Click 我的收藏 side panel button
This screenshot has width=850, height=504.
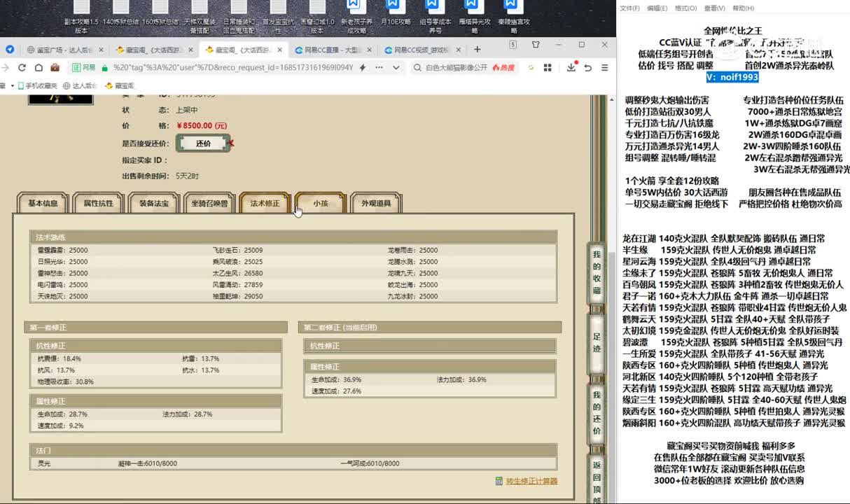[597, 267]
